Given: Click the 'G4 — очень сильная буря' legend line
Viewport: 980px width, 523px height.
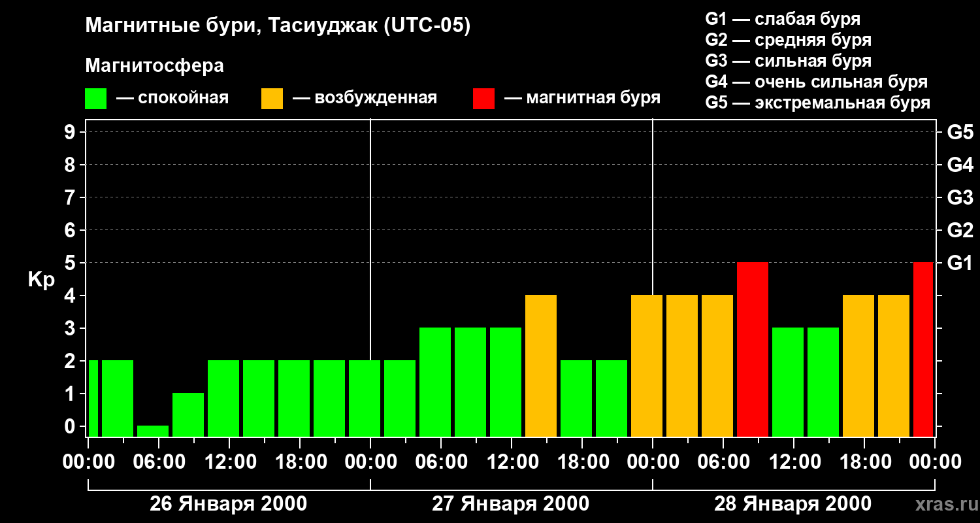Looking at the screenshot, I should (817, 82).
